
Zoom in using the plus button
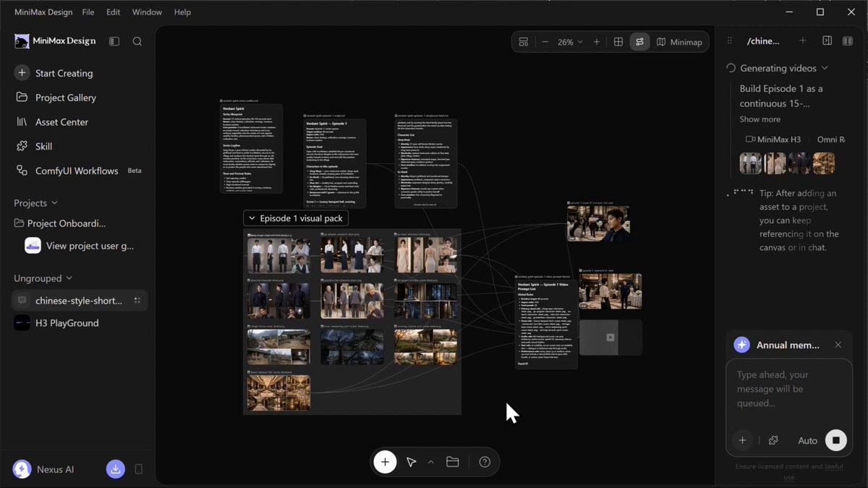pyautogui.click(x=597, y=42)
